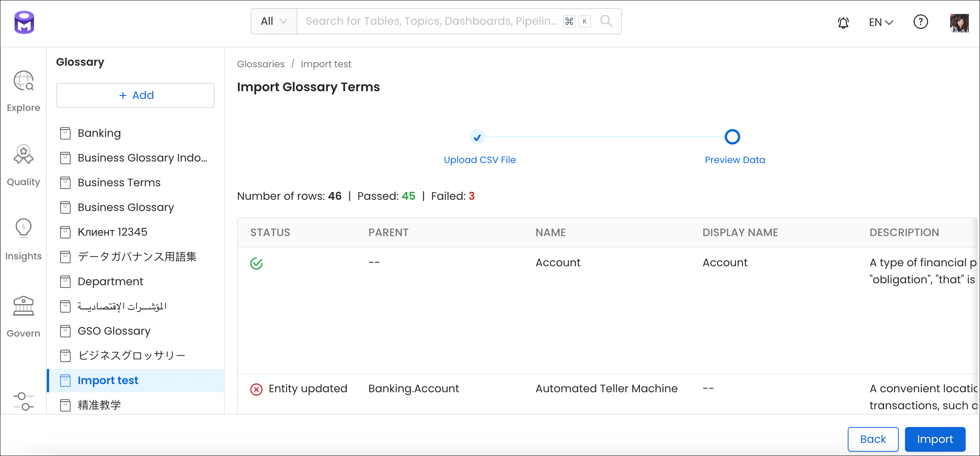Click the OpenMetadata logo icon
The height and width of the screenshot is (456, 980).
click(x=23, y=22)
